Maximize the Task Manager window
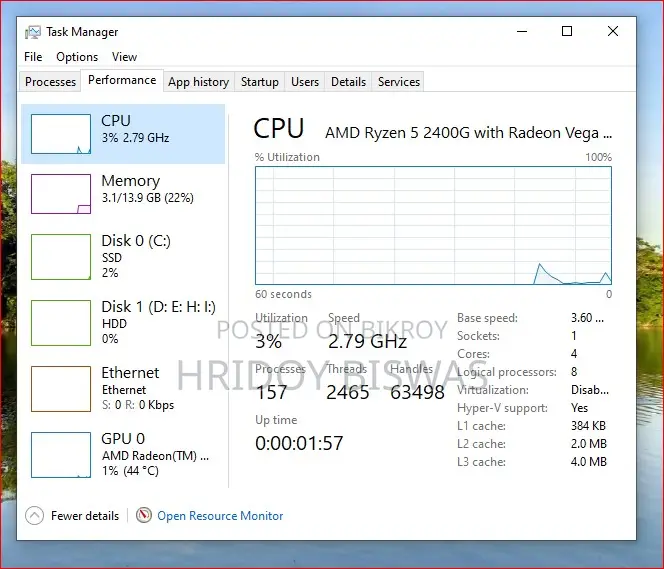Image resolution: width=664 pixels, height=569 pixels. tap(567, 31)
